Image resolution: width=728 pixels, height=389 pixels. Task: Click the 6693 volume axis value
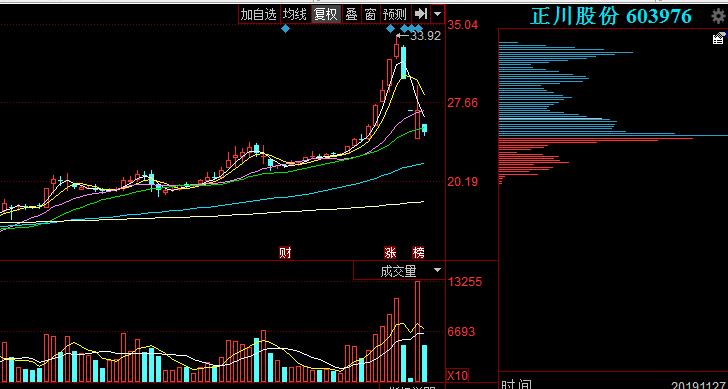[x=462, y=331]
